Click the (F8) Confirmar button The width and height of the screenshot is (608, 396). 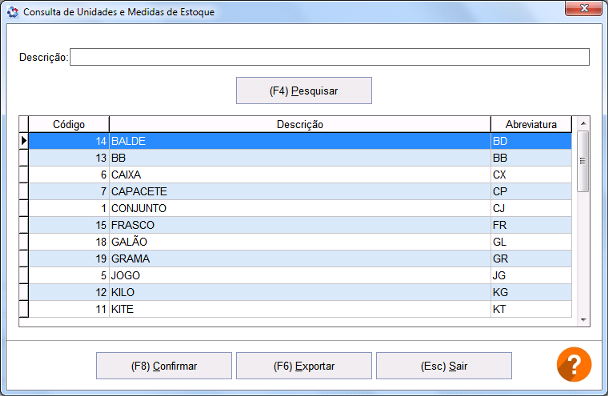[x=164, y=366]
